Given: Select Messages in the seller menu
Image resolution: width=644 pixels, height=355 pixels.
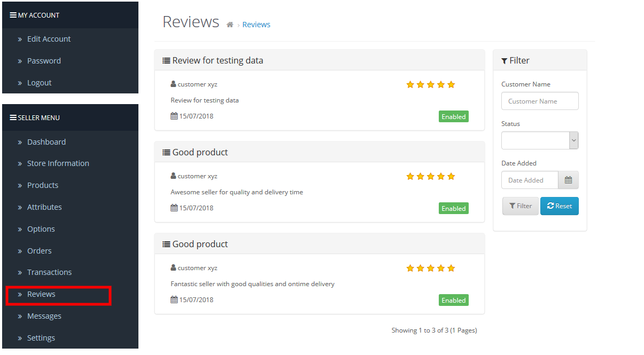Looking at the screenshot, I should coord(44,316).
